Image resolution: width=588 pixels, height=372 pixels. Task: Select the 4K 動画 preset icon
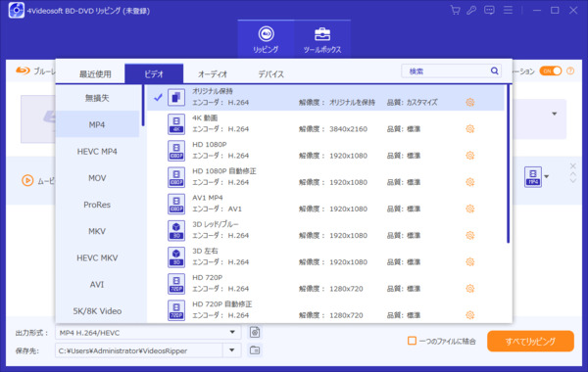176,124
